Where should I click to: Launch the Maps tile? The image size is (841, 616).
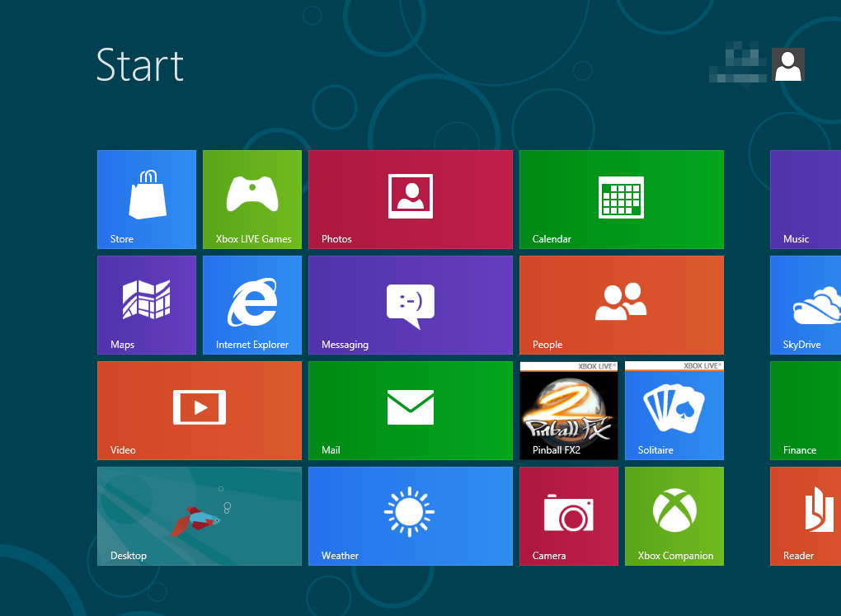tap(147, 305)
